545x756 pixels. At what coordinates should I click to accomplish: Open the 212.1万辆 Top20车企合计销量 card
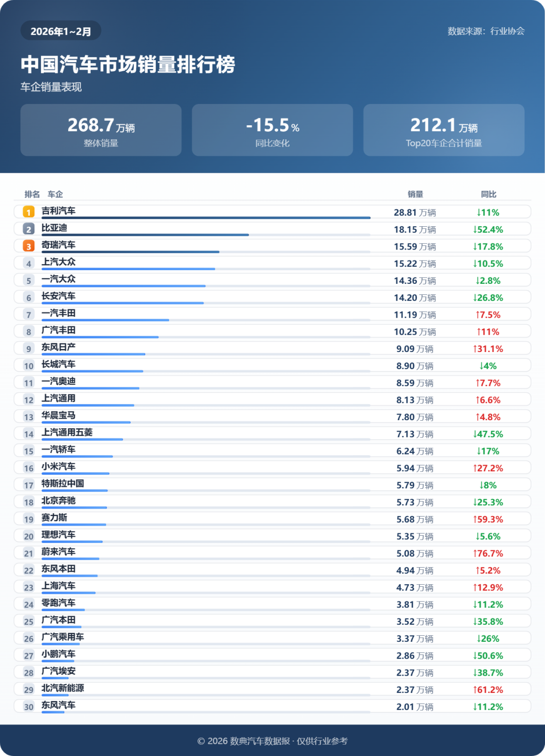(x=444, y=130)
